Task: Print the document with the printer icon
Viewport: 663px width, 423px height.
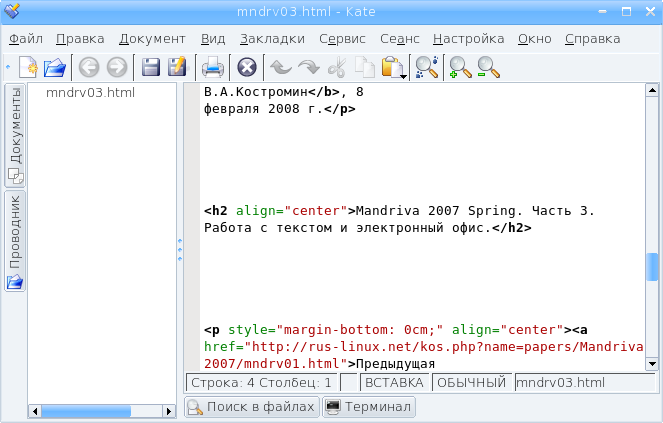Action: click(x=213, y=67)
